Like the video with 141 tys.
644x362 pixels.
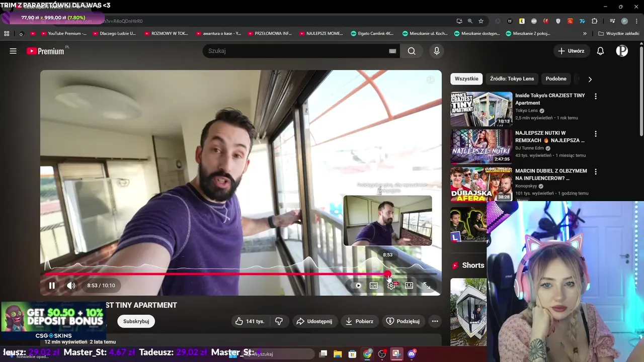[x=251, y=321]
